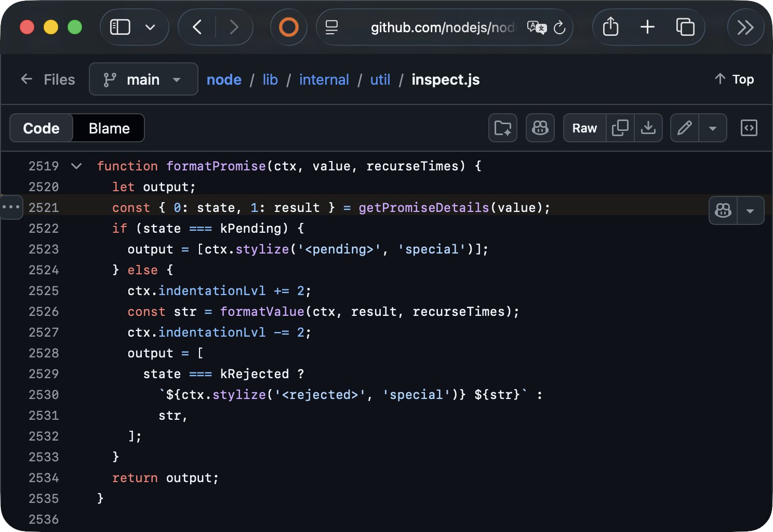Show more toolbar items
The height and width of the screenshot is (532, 773).
point(745,27)
